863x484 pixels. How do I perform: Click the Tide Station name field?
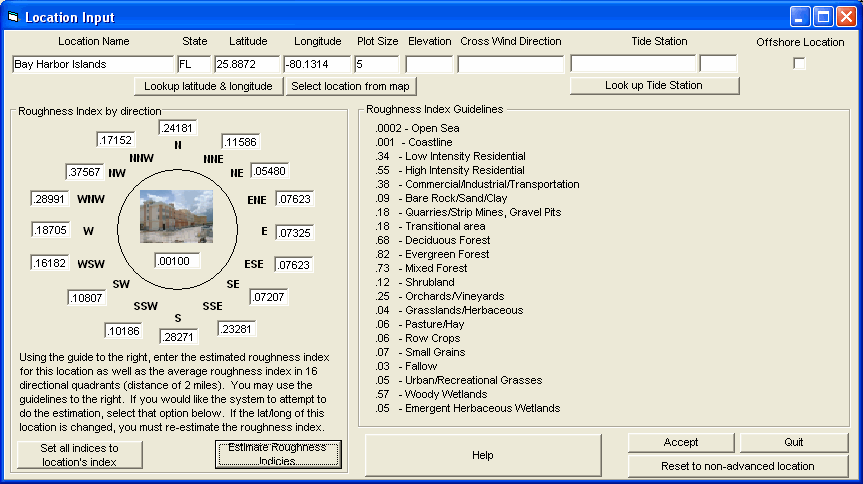tap(632, 64)
